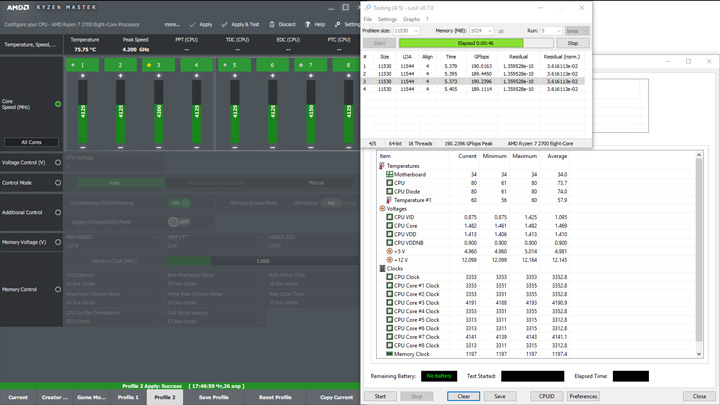
Task: Click the Motherboard temperature sensor icon
Action: point(390,175)
